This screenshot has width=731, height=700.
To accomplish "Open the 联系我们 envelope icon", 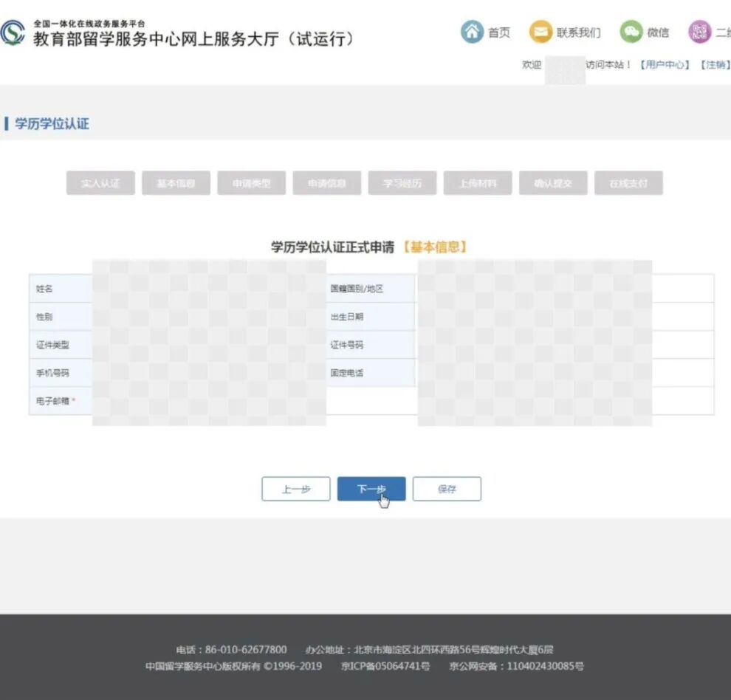I will click(x=540, y=32).
